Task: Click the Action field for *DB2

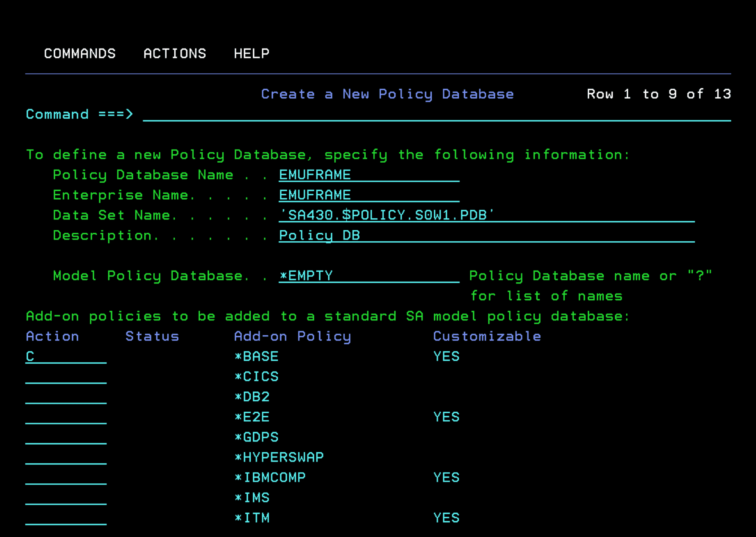Action: (66, 397)
